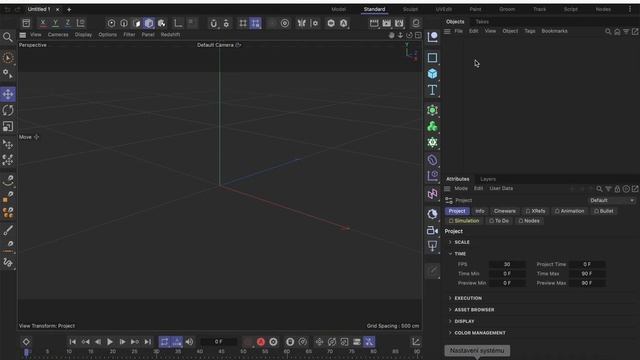Click the Time Max value field
640x360 pixels.
click(587, 273)
